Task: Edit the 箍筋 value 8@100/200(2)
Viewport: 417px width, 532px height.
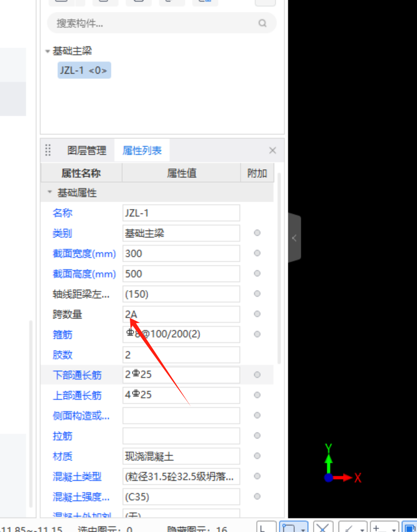Action: (181, 335)
